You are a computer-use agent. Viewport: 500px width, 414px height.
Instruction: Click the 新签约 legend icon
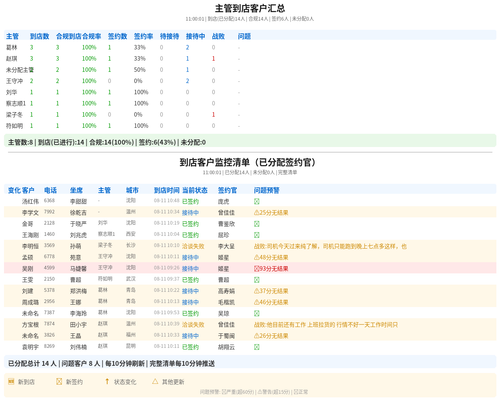coord(59,381)
